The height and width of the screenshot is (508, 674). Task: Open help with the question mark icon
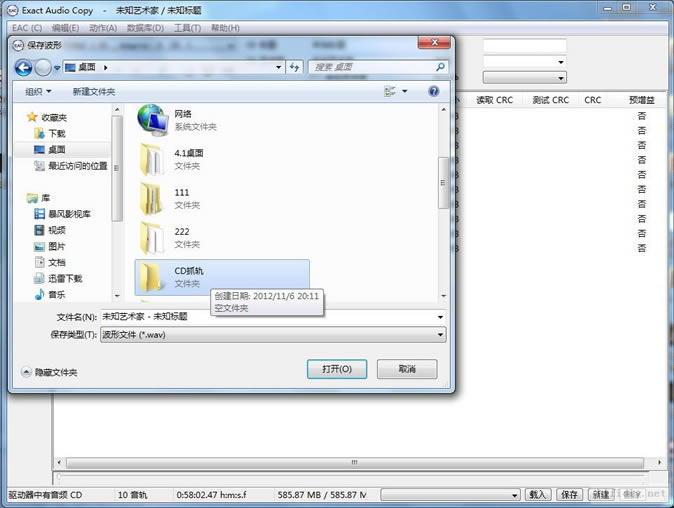(x=434, y=91)
